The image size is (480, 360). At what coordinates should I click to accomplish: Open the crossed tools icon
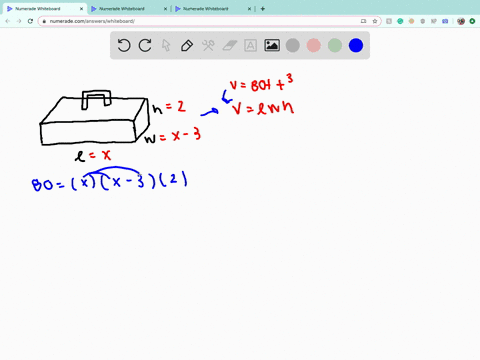click(x=208, y=45)
